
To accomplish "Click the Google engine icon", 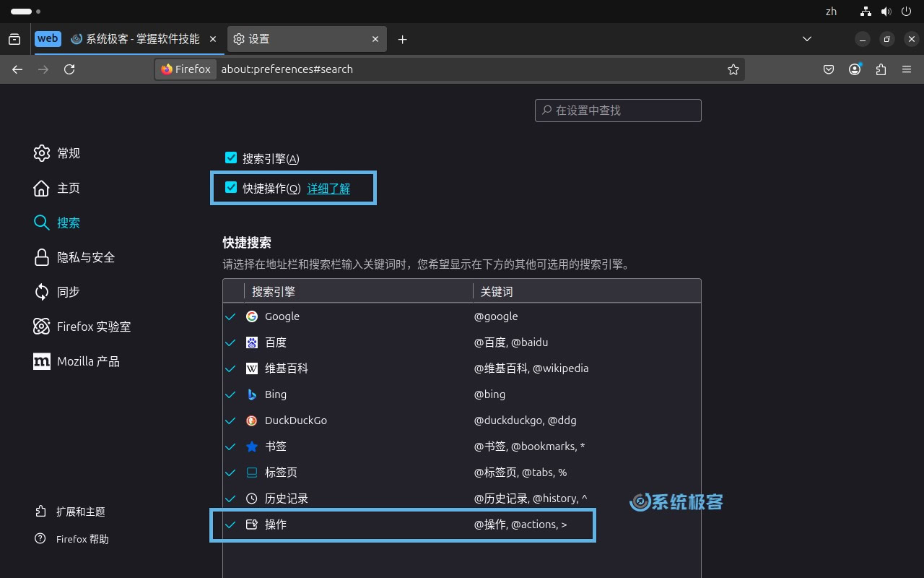I will [x=252, y=316].
